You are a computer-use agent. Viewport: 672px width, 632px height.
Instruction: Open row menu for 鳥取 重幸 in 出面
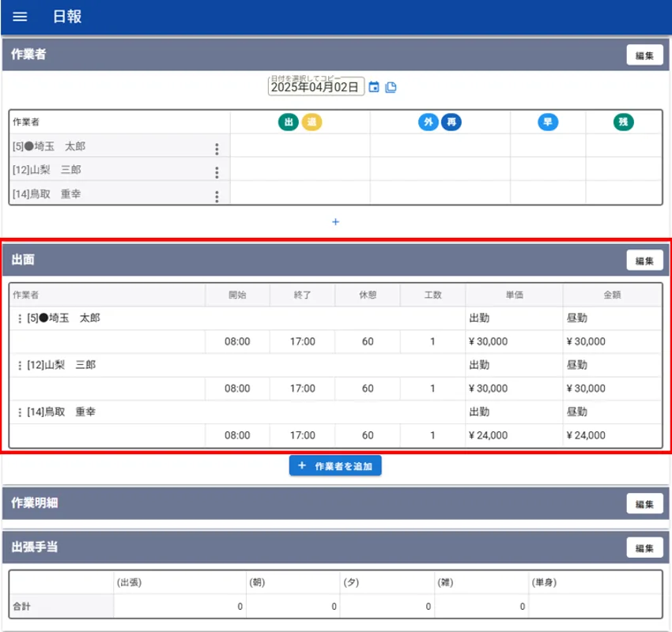coord(19,412)
